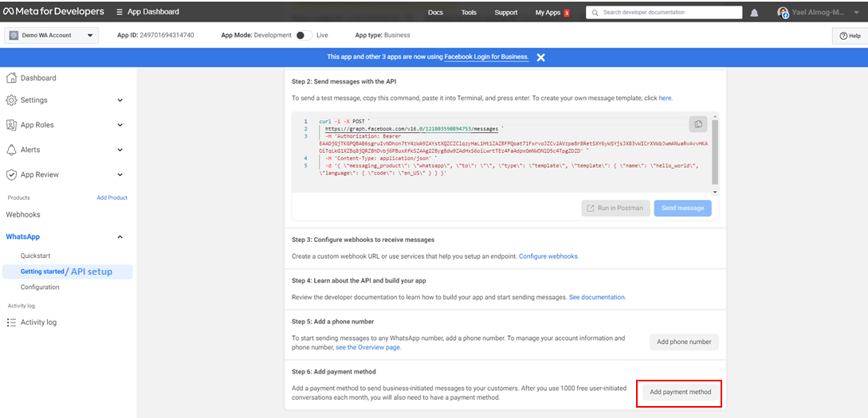The image size is (868, 418).
Task: Open the user account dropdown arrow
Action: click(857, 12)
